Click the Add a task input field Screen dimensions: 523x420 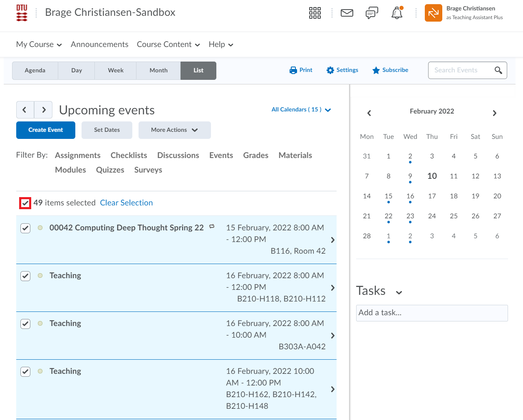point(431,313)
